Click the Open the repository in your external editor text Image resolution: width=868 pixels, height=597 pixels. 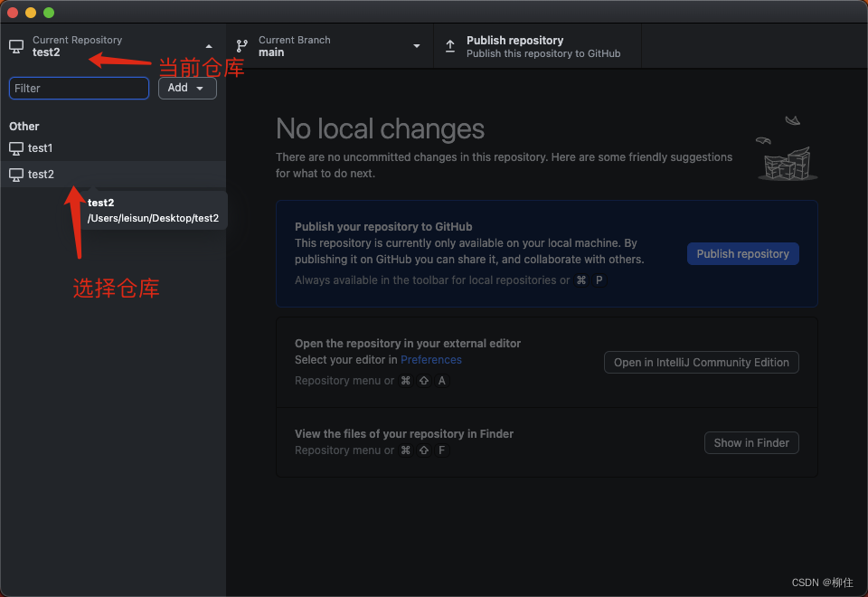click(408, 344)
